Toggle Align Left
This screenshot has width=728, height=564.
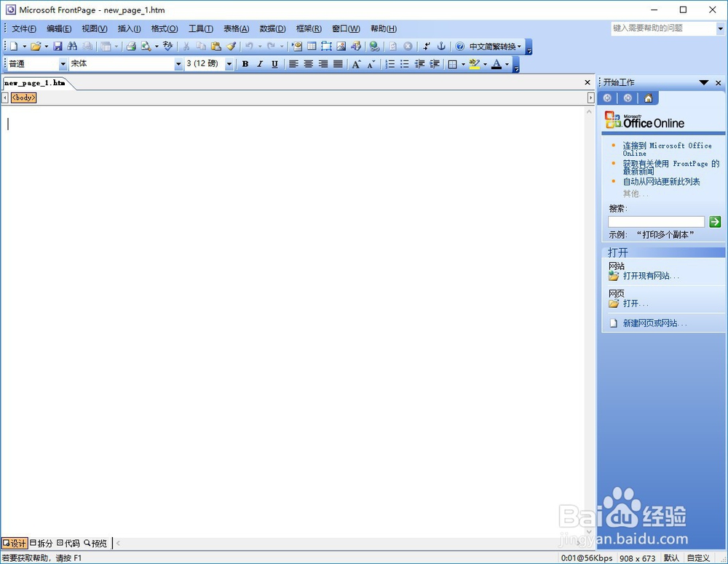293,64
